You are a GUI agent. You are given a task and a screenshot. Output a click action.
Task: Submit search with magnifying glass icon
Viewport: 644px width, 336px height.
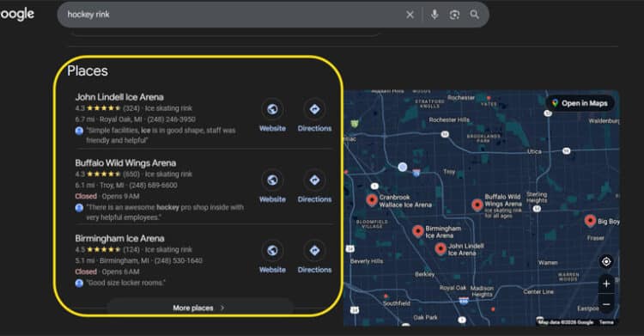pyautogui.click(x=474, y=15)
